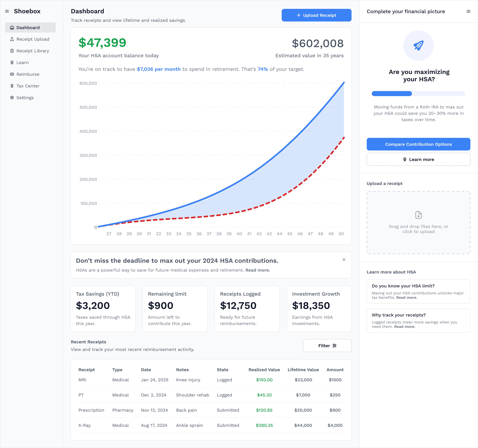478x448 pixels.
Task: Open Read more in the track receipts card
Action: pyautogui.click(x=405, y=327)
